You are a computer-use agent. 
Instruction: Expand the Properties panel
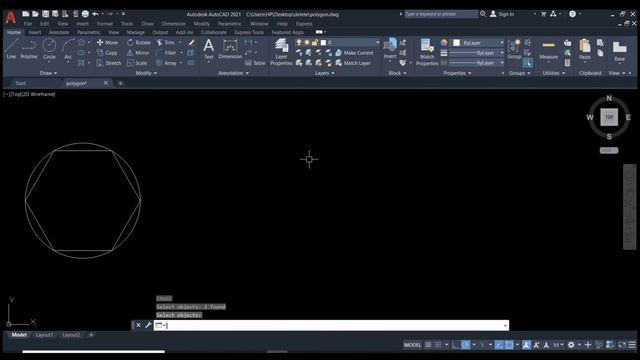tap(457, 73)
